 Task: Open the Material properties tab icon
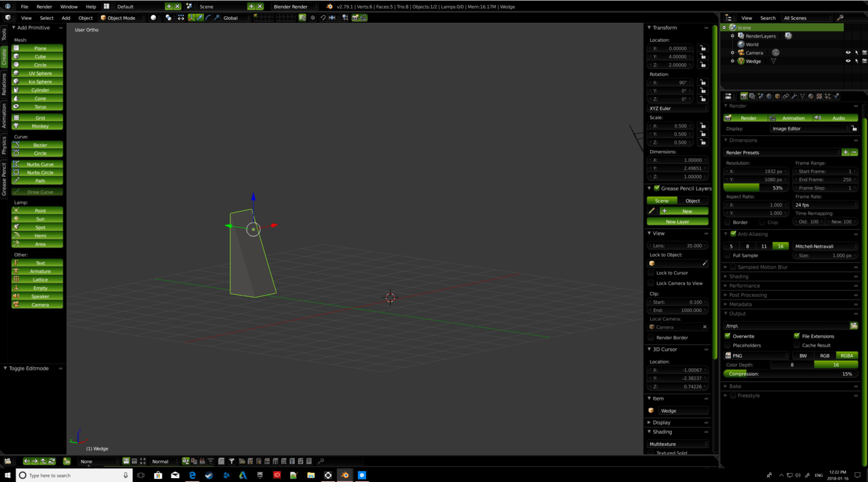(810, 96)
